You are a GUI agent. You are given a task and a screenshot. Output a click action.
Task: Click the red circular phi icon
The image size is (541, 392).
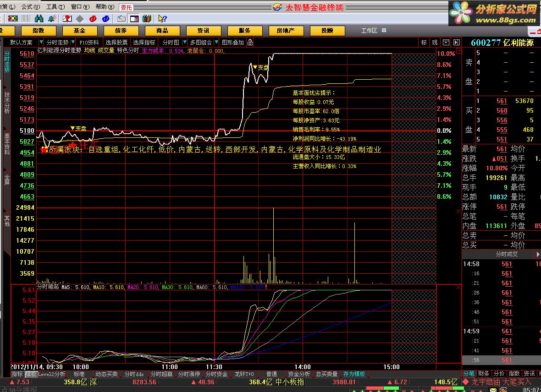(x=93, y=19)
